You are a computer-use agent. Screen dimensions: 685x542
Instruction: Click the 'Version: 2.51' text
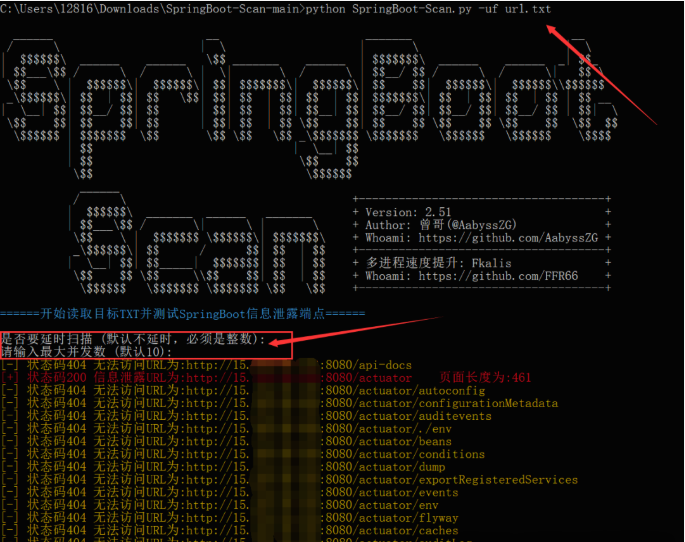[408, 212]
